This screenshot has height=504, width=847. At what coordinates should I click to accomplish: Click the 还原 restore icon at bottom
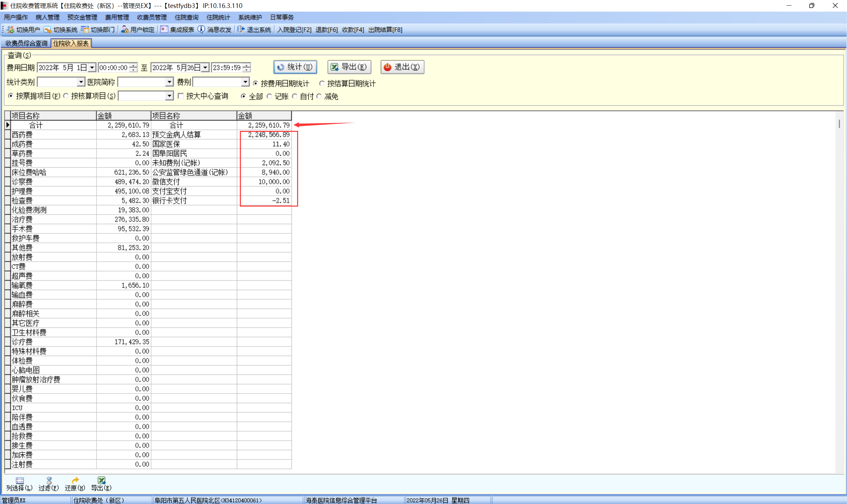click(75, 480)
